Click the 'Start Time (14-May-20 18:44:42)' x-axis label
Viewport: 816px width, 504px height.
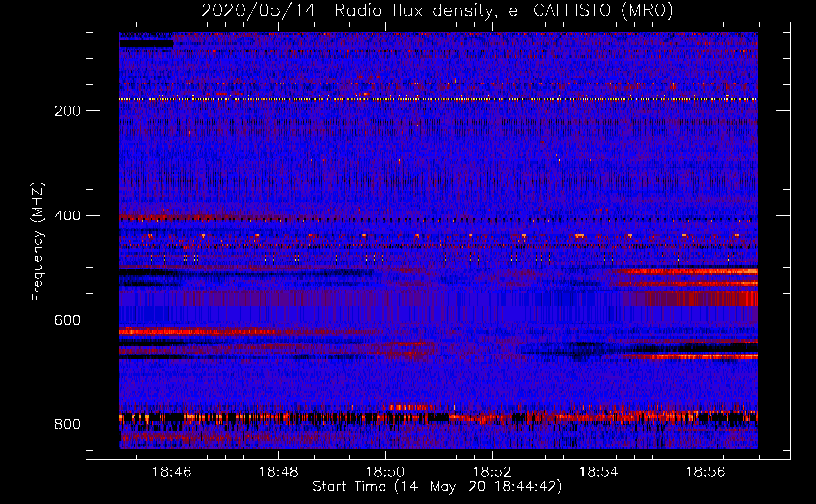click(437, 487)
